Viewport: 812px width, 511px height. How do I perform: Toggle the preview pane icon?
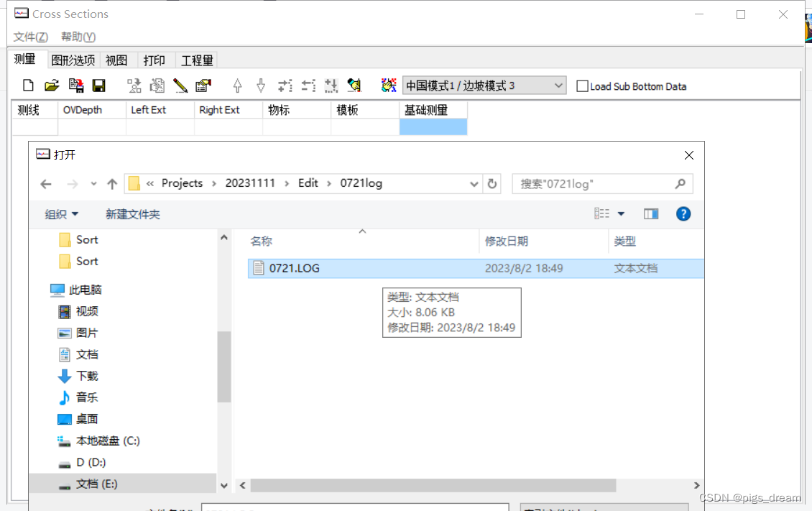(651, 214)
